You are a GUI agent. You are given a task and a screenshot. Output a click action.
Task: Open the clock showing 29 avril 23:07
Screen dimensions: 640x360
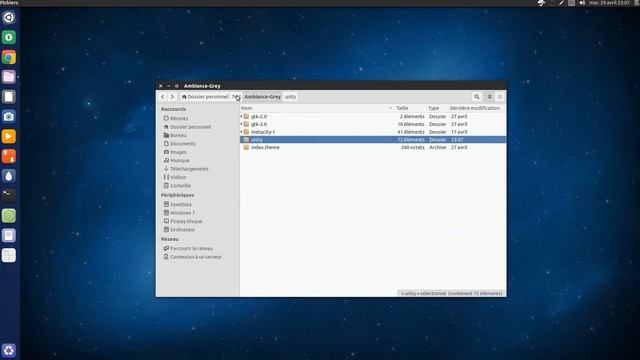(609, 3)
